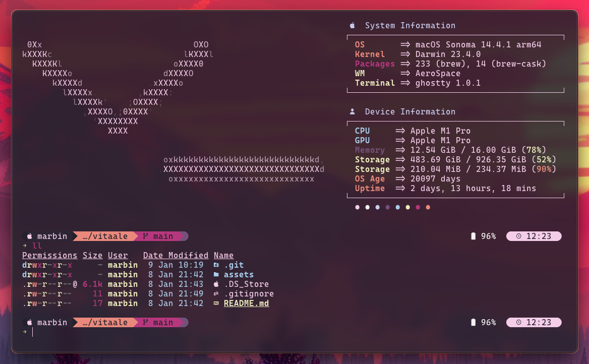The image size is (589, 364).
Task: Click the User column header
Action: tap(117, 256)
